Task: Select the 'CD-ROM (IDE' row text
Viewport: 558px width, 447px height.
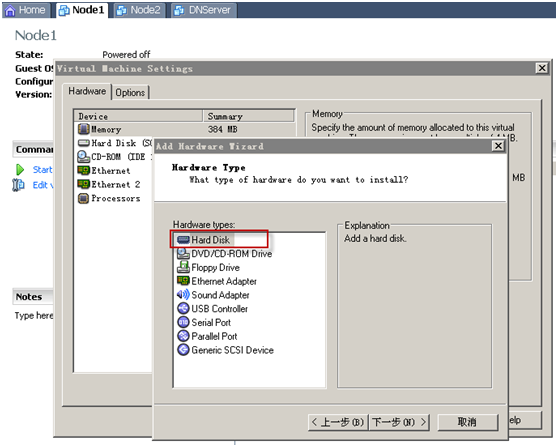Action: tap(119, 157)
